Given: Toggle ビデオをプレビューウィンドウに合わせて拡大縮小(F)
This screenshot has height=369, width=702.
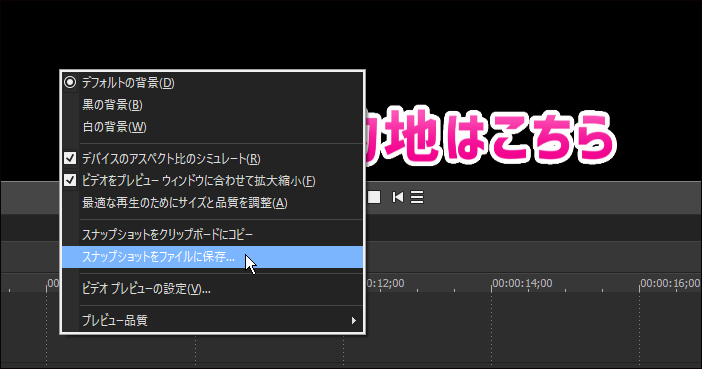Looking at the screenshot, I should (x=213, y=180).
